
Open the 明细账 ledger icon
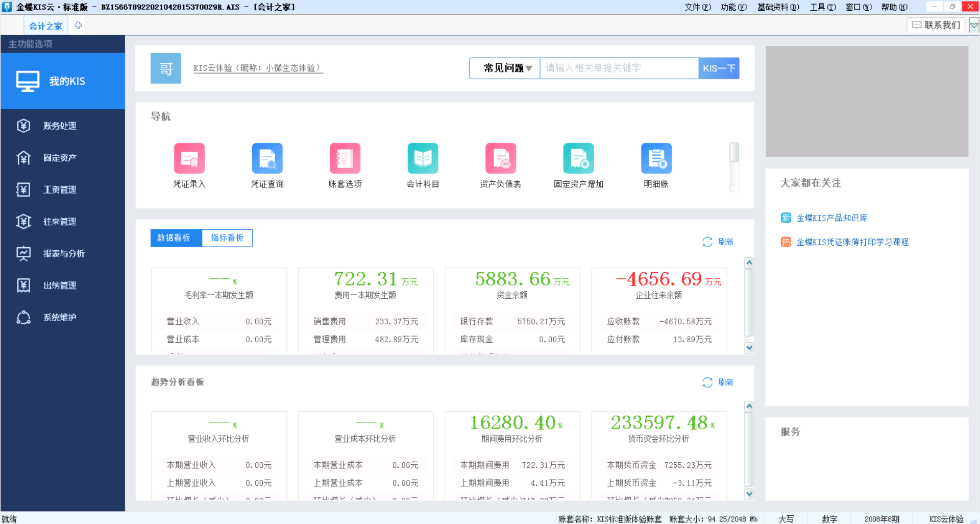click(656, 159)
